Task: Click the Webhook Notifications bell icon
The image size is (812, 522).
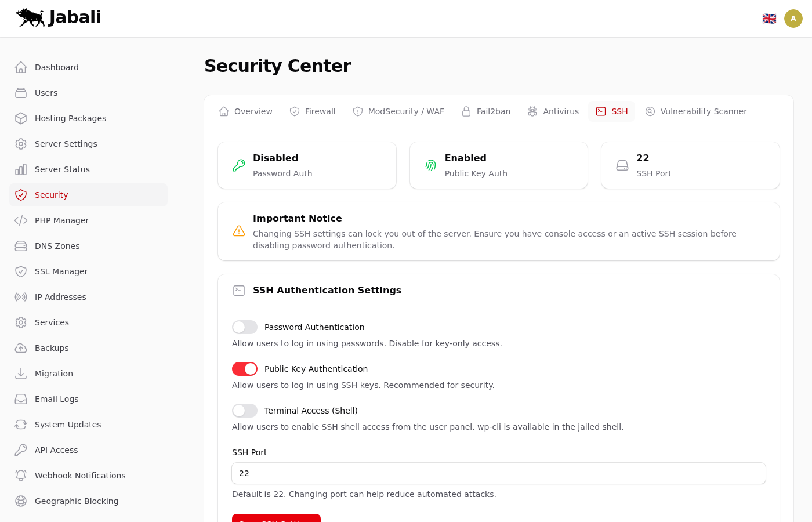Action: 21,476
